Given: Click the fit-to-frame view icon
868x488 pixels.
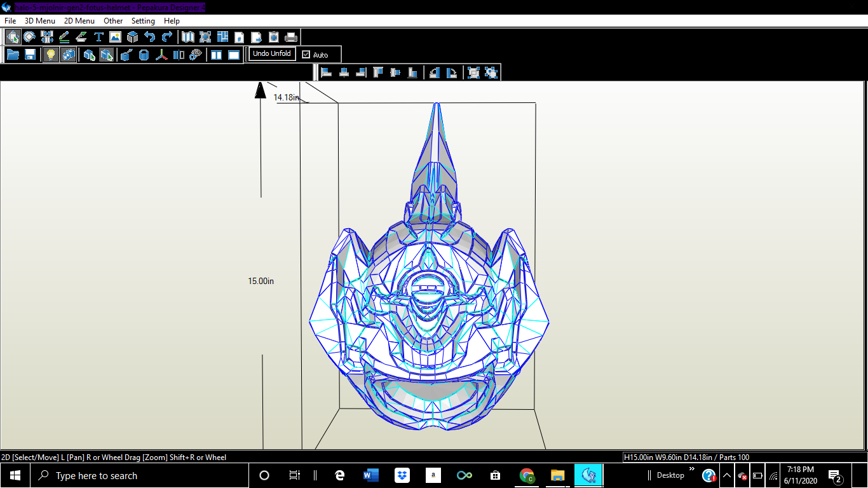Looking at the screenshot, I should [x=205, y=37].
